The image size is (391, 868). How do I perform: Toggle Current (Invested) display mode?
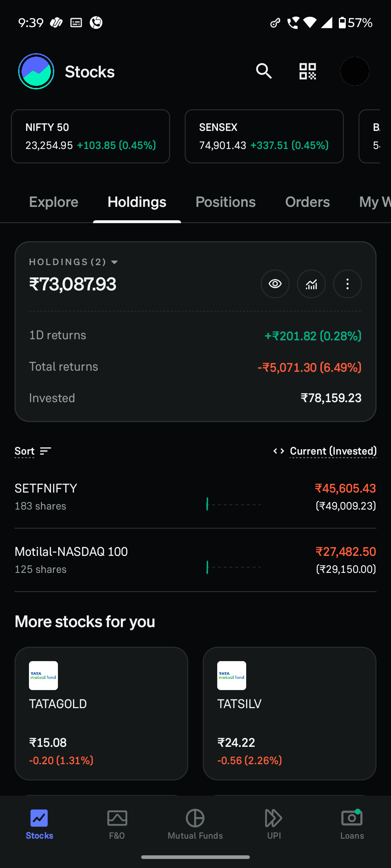[x=333, y=451]
